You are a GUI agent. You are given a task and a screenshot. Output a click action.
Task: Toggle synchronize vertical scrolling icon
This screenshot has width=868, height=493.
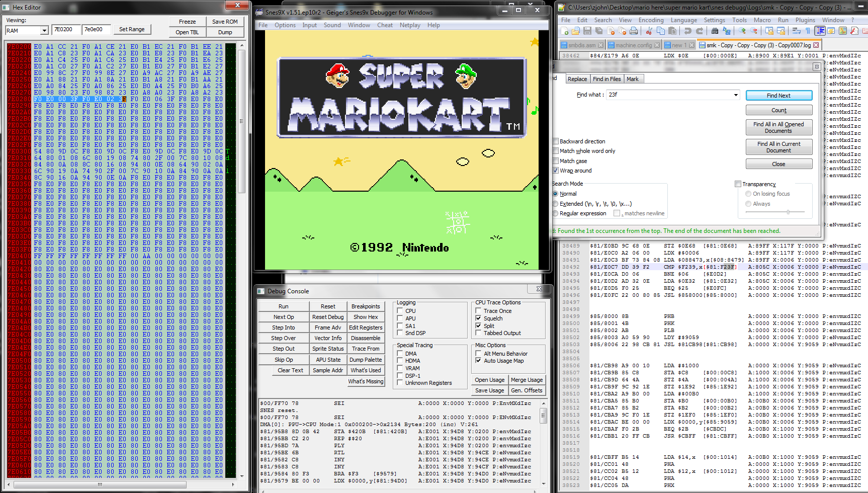[x=769, y=31]
